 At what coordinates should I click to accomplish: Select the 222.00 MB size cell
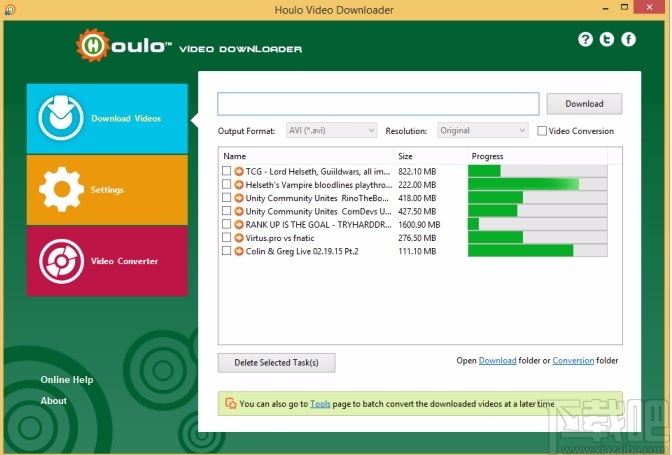click(x=417, y=185)
